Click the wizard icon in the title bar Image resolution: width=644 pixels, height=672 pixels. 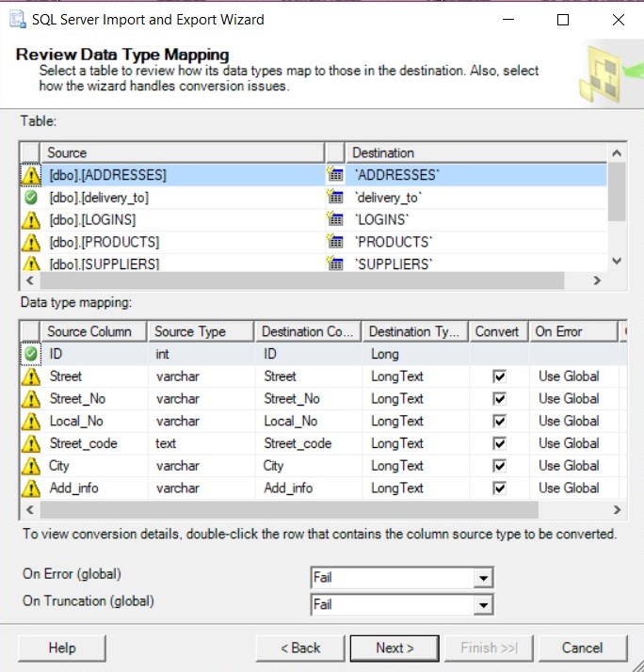tap(18, 20)
